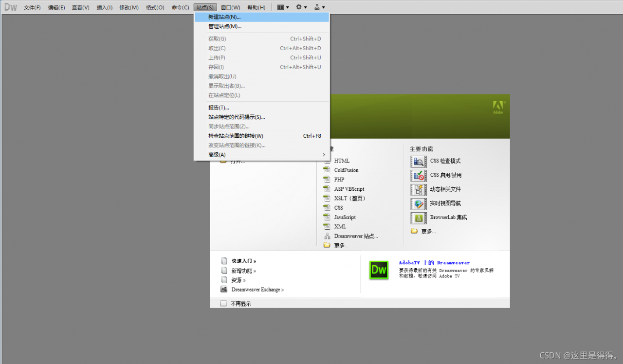Select the 改变站点范围的链接(K)... menu entry

pos(262,145)
